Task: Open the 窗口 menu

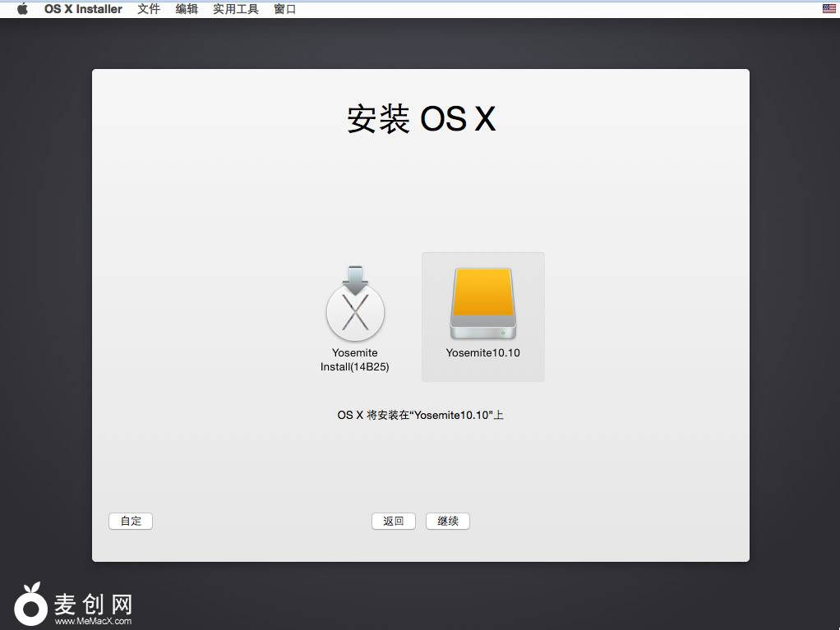Action: (x=285, y=9)
